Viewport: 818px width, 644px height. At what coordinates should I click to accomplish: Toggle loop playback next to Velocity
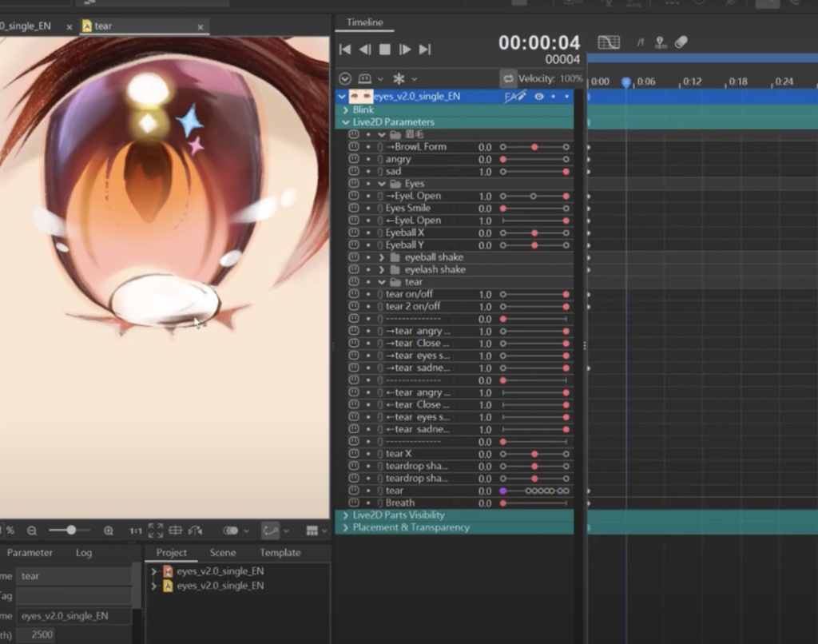click(509, 78)
